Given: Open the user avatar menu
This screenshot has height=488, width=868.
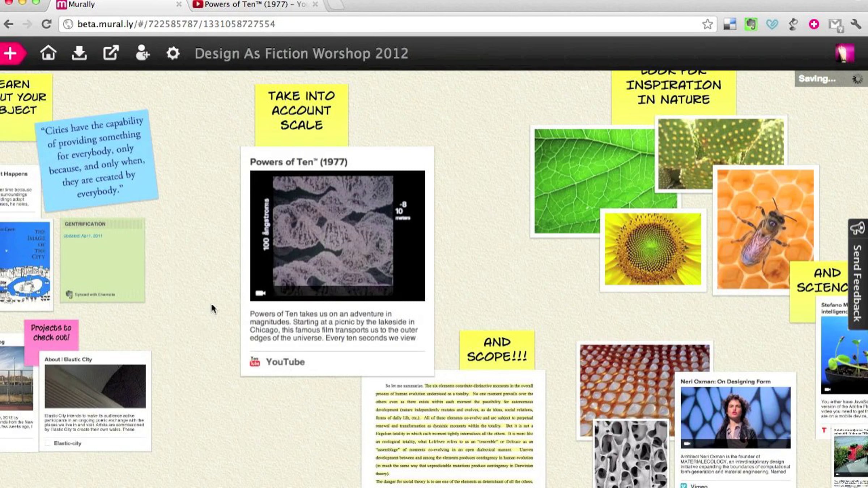Looking at the screenshot, I should click(845, 53).
